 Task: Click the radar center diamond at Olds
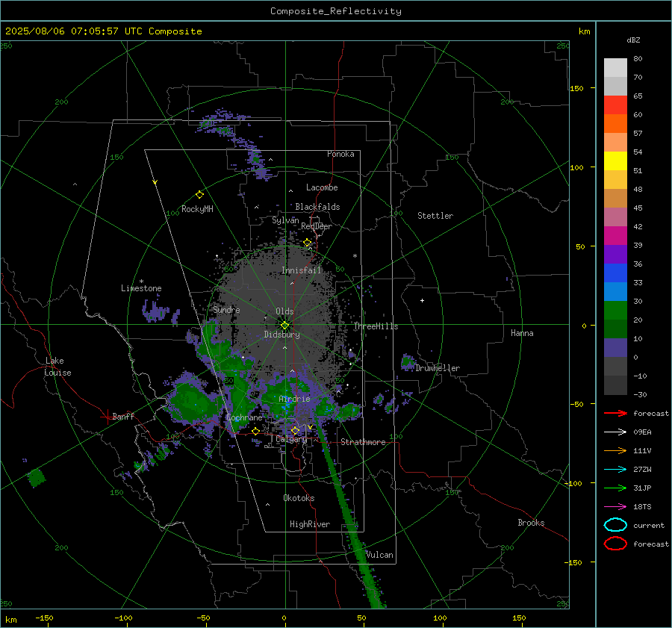(x=284, y=326)
